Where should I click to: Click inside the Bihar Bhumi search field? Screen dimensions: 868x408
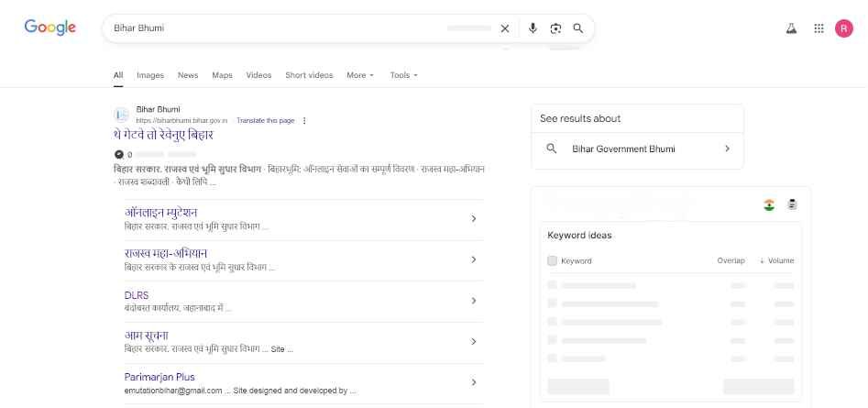[275, 28]
